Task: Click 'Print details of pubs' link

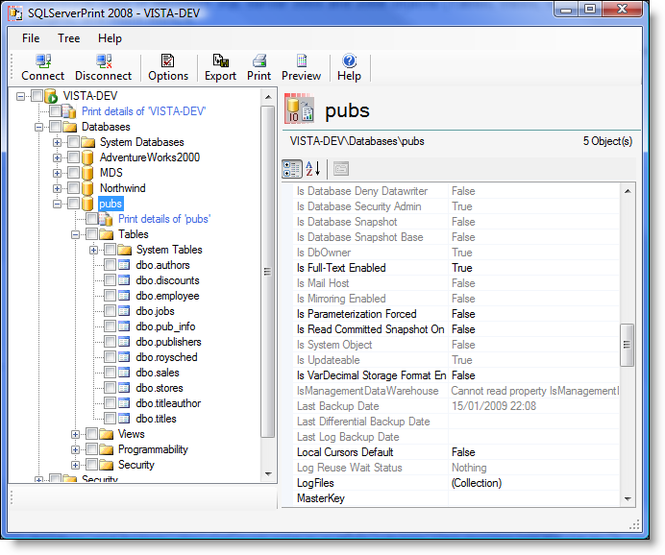Action: pyautogui.click(x=164, y=219)
